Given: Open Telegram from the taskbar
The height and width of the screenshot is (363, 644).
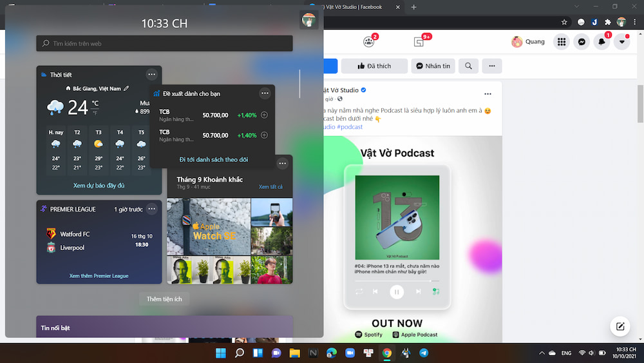Looking at the screenshot, I should point(424,353).
